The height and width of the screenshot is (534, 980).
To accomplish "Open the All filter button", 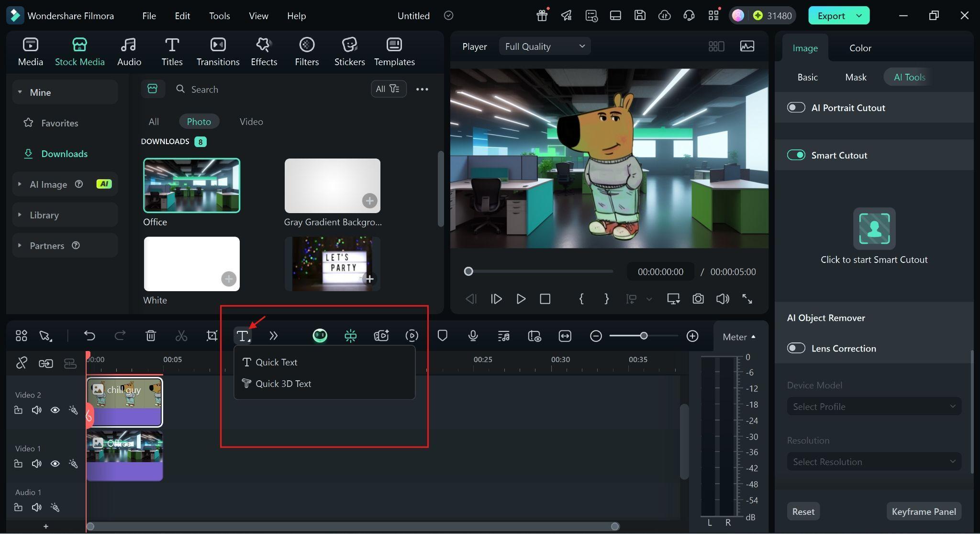I will [388, 89].
